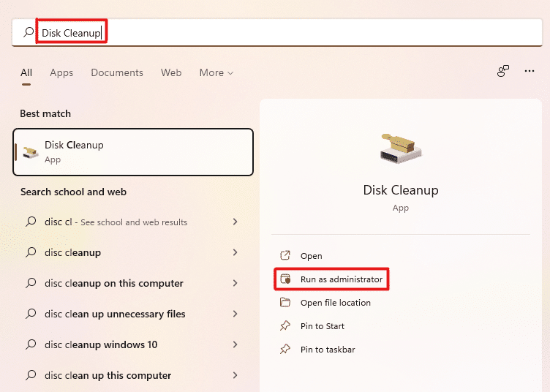Click the Open icon with arrow

285,255
